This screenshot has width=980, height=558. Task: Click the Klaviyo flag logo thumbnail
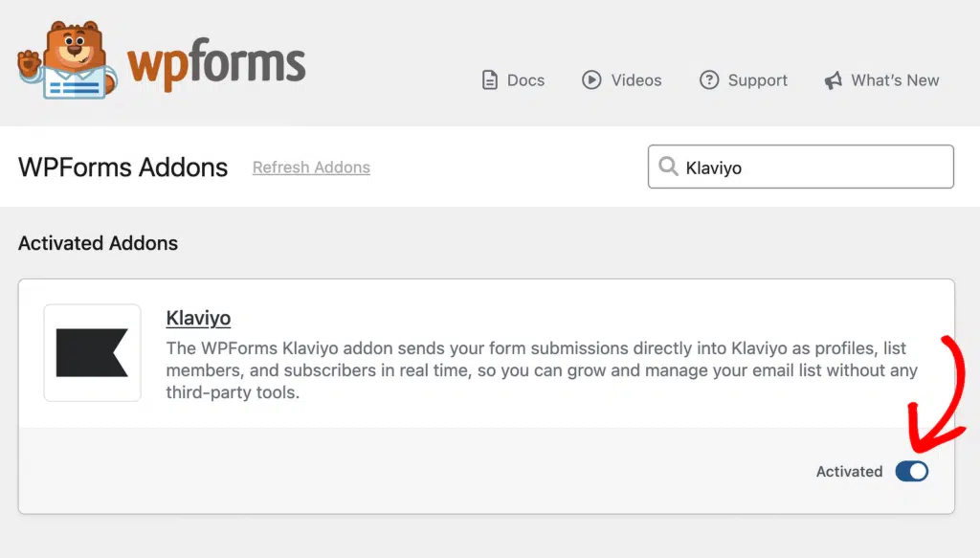(x=93, y=352)
